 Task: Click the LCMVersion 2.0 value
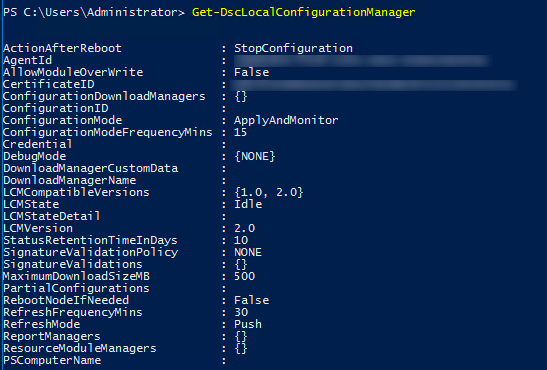coord(245,228)
